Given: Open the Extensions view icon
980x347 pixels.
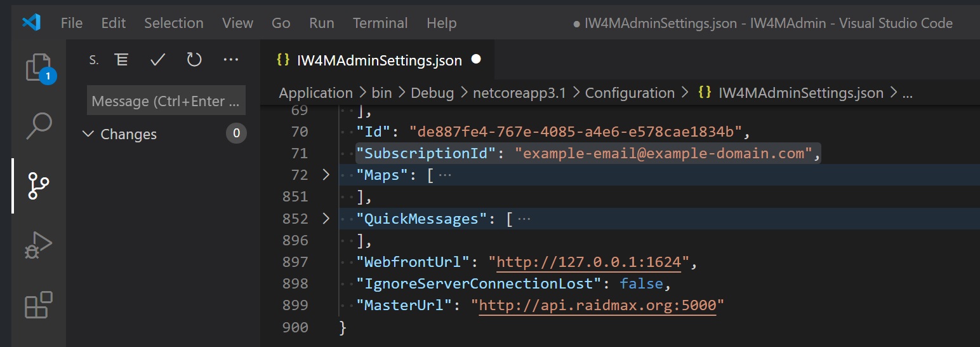Looking at the screenshot, I should coord(38,305).
